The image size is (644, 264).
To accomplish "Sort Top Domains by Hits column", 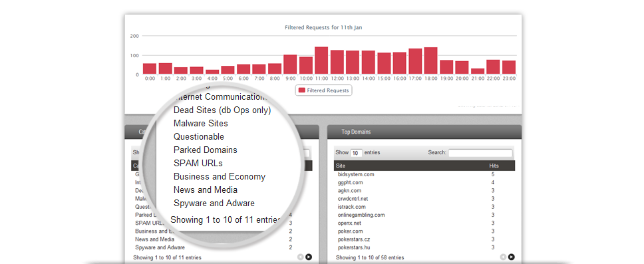I will (494, 166).
